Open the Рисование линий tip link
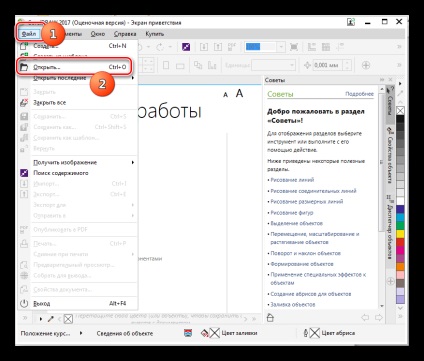Viewport: 424px width, 361px height. (292, 180)
